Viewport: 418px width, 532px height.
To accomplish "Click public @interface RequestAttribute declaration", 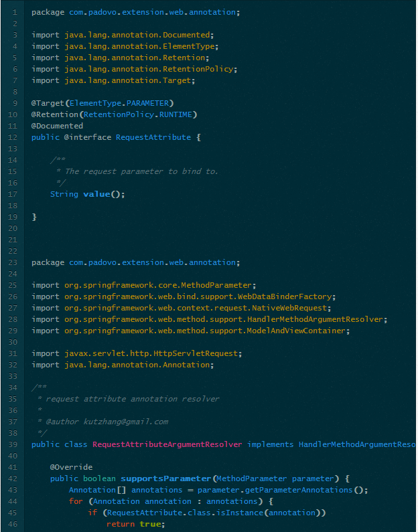I will pyautogui.click(x=116, y=137).
